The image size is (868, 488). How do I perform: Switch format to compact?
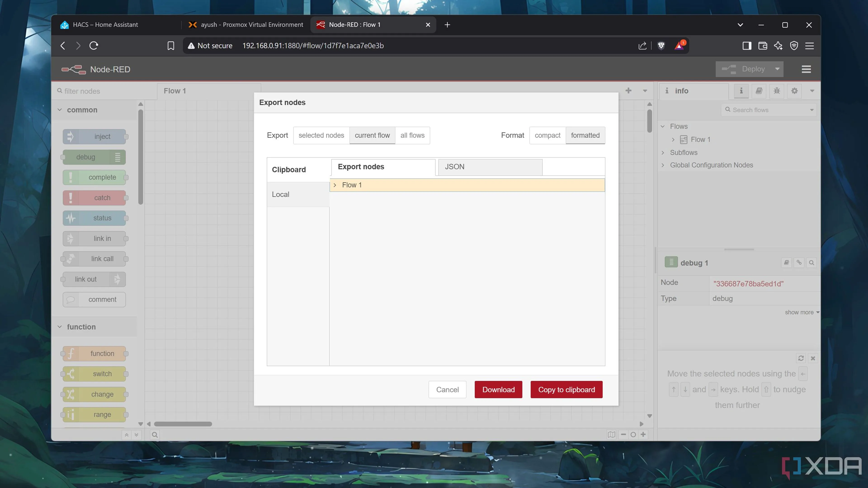[547, 135]
